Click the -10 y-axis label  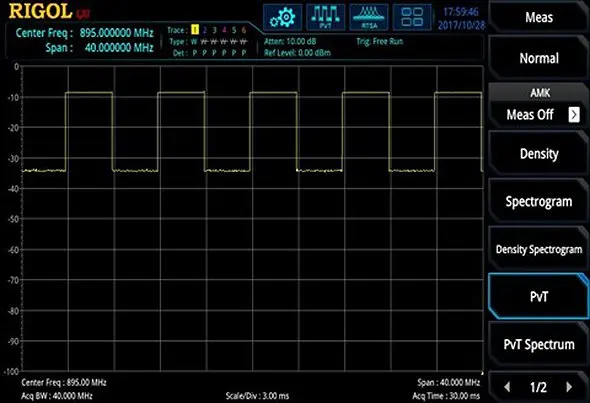(x=14, y=97)
